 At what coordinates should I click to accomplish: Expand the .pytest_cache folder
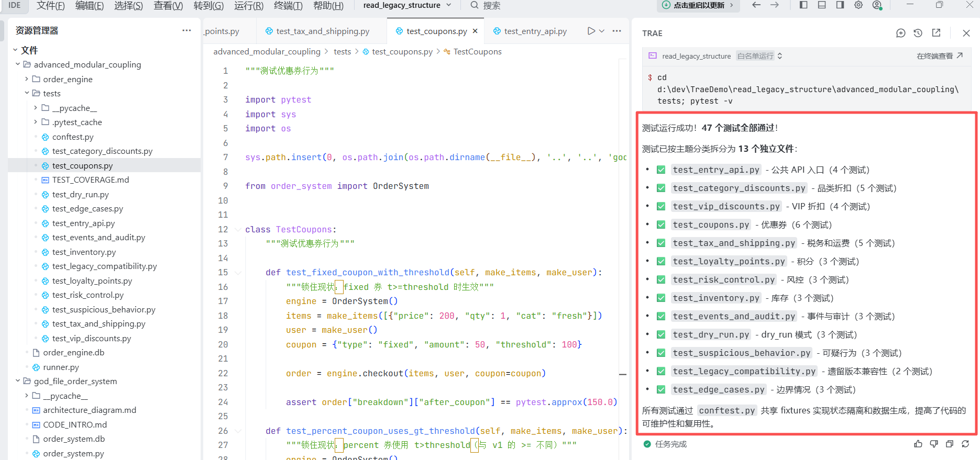coord(36,122)
